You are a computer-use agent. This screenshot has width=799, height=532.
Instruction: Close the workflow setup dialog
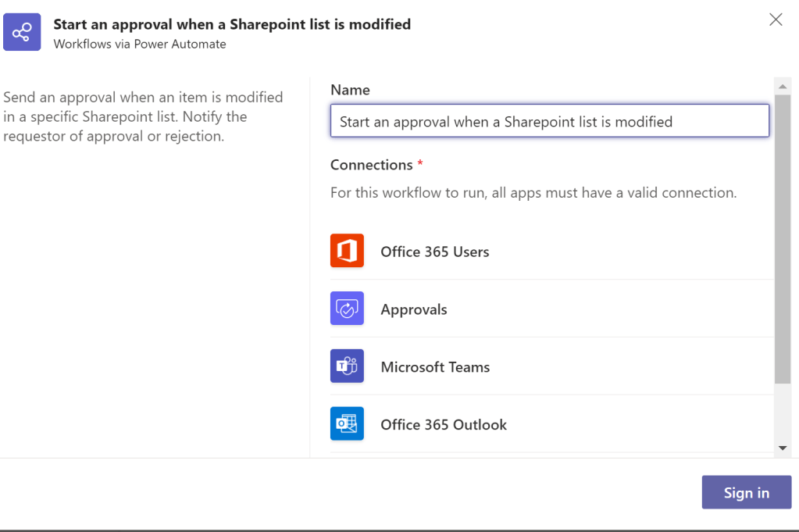776,20
